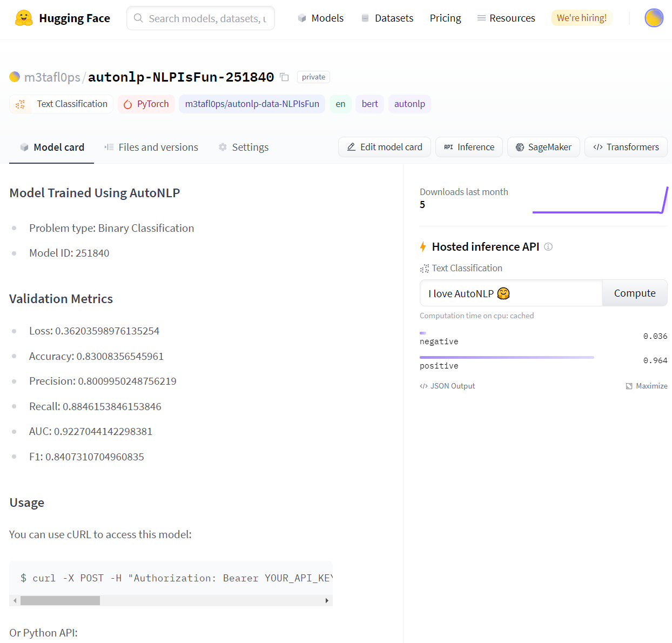The height and width of the screenshot is (643, 672).
Task: Open the autonlp-data-NLPIsFun dataset tag
Action: 252,104
